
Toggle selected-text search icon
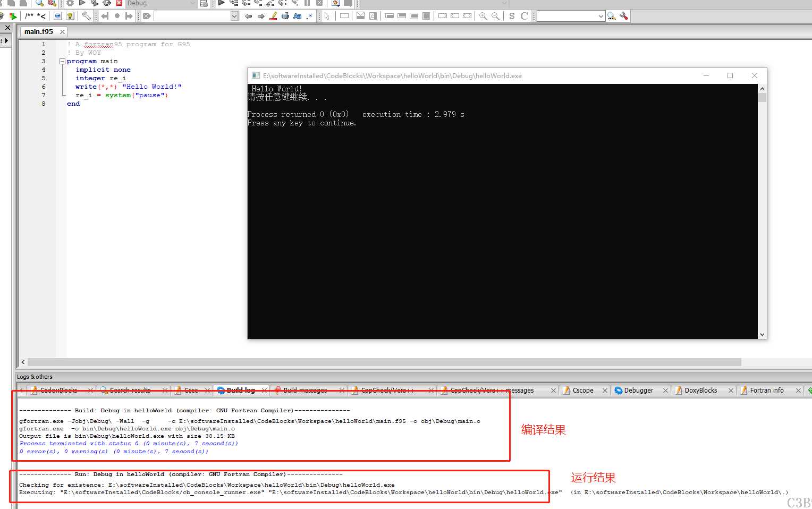click(x=285, y=16)
